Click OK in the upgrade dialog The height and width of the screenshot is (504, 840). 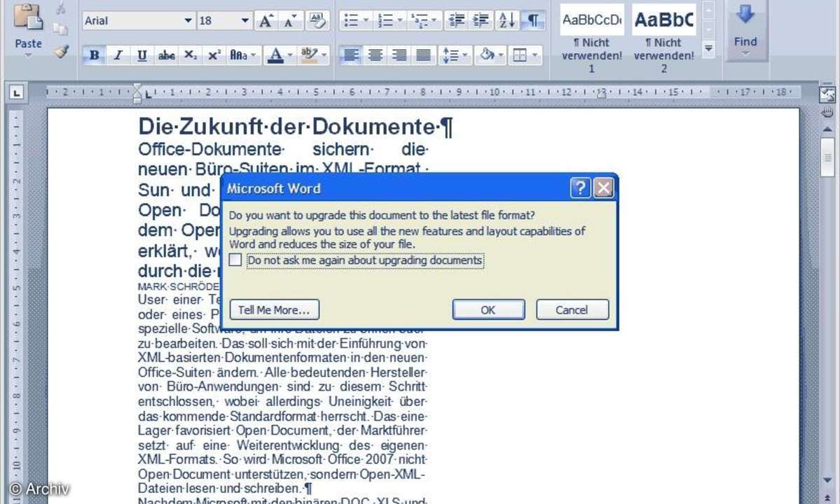(488, 310)
